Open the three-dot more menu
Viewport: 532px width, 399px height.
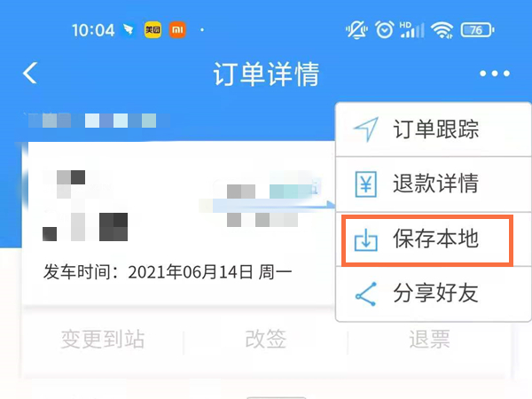(x=495, y=74)
